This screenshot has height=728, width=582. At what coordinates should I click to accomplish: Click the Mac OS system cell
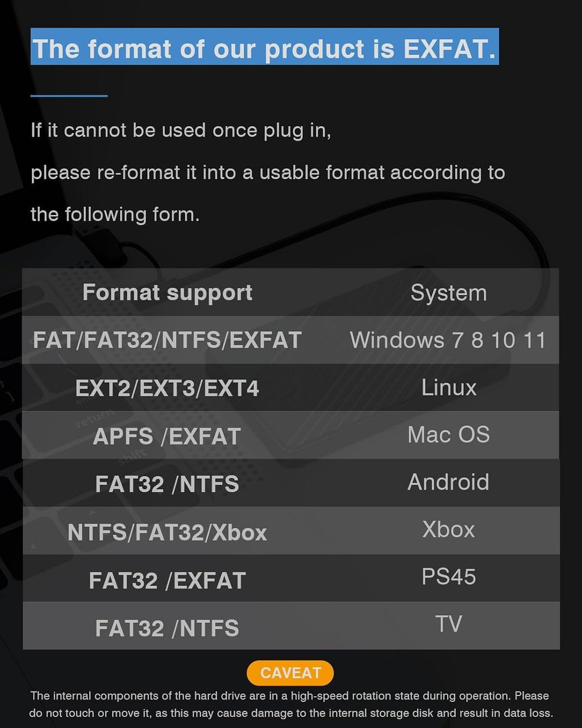point(448,435)
